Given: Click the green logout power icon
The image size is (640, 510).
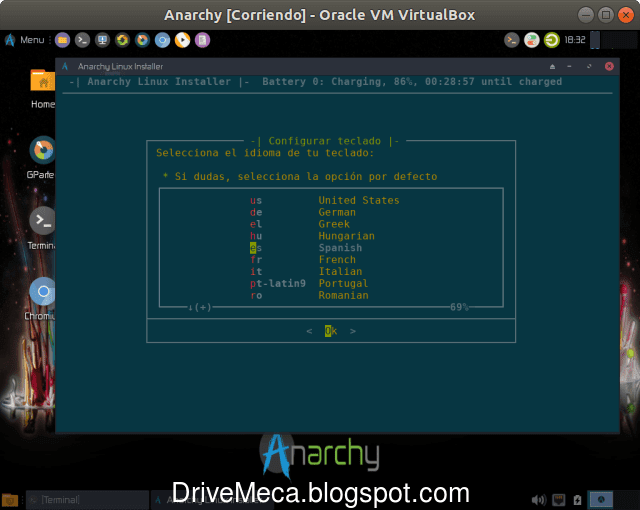Looking at the screenshot, I should pyautogui.click(x=551, y=40).
